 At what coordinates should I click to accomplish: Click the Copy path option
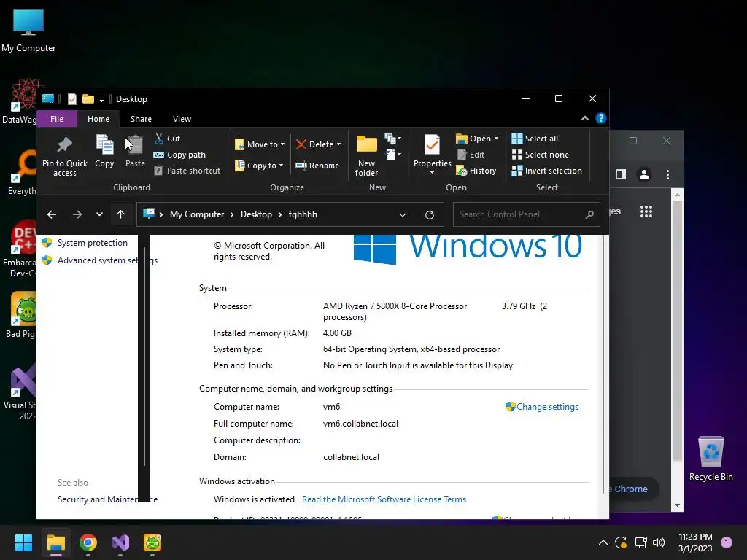(179, 155)
